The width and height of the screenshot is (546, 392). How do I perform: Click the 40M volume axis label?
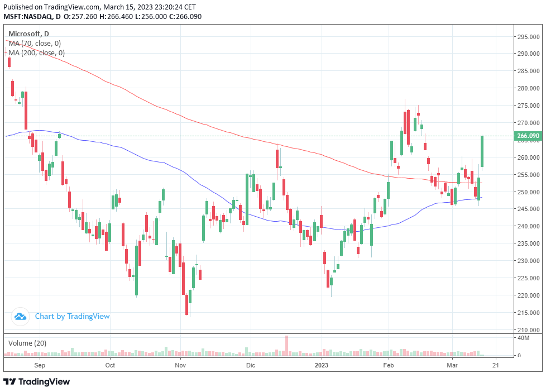[524, 338]
